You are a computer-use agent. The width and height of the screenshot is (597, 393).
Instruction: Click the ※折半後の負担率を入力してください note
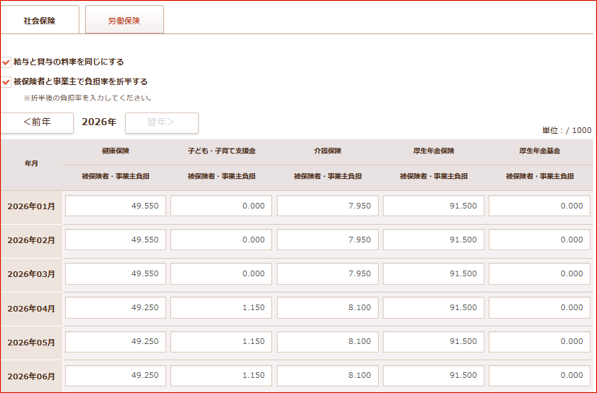click(x=88, y=98)
